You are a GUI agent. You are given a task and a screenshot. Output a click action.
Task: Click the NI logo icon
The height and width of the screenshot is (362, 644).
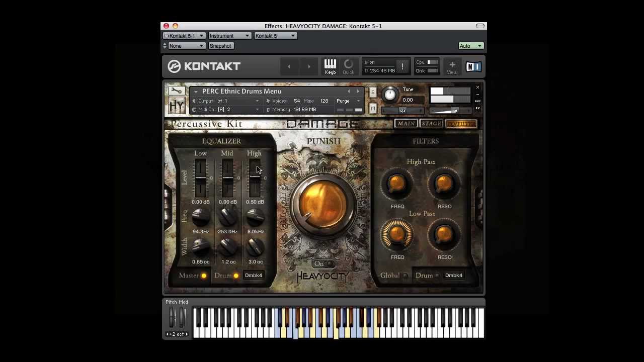point(473,66)
